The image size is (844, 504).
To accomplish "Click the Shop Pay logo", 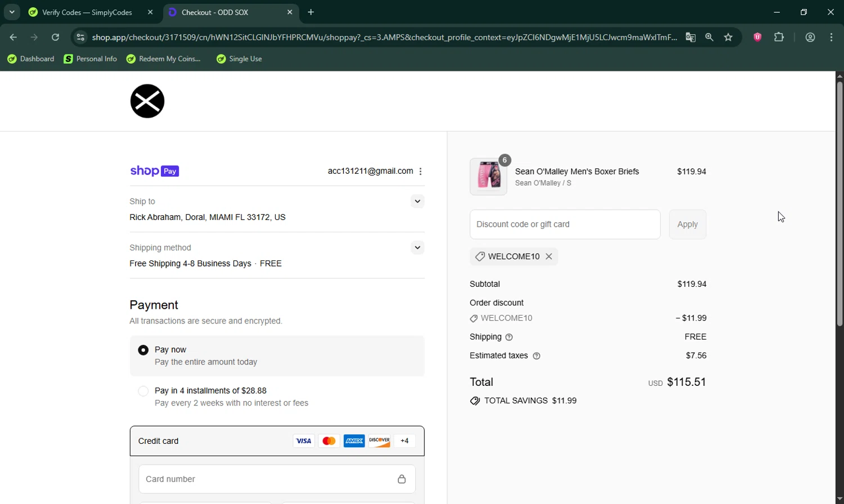I will (154, 171).
